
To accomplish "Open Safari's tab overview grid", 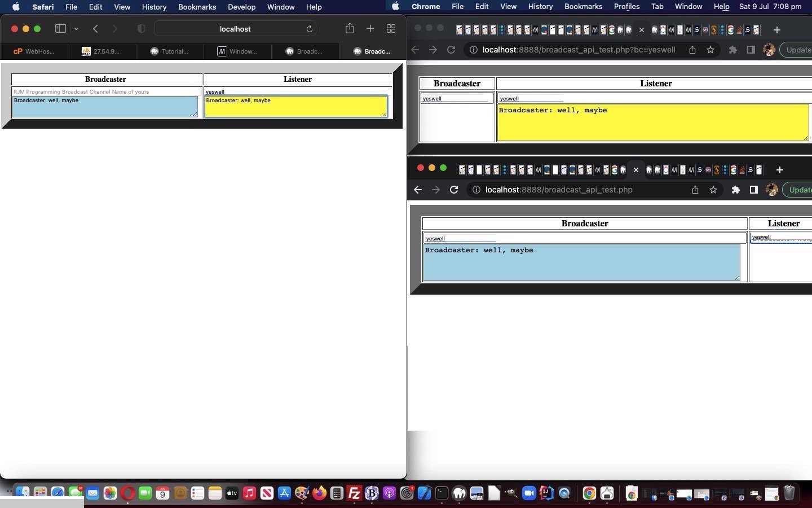I will (x=391, y=29).
